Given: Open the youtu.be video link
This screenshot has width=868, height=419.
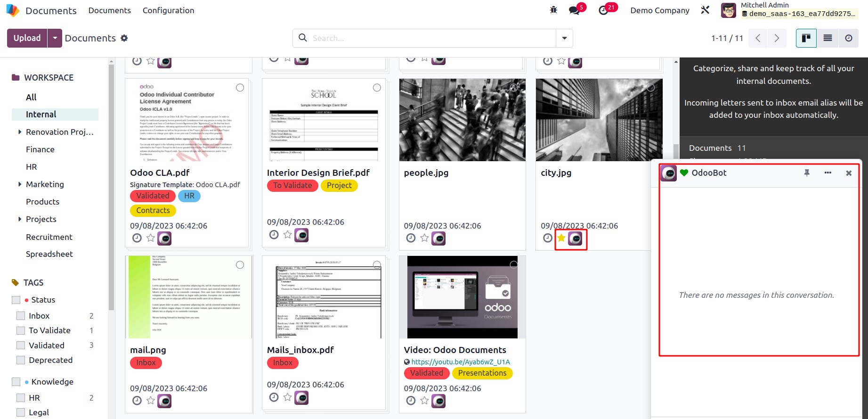Looking at the screenshot, I should pyautogui.click(x=461, y=362).
